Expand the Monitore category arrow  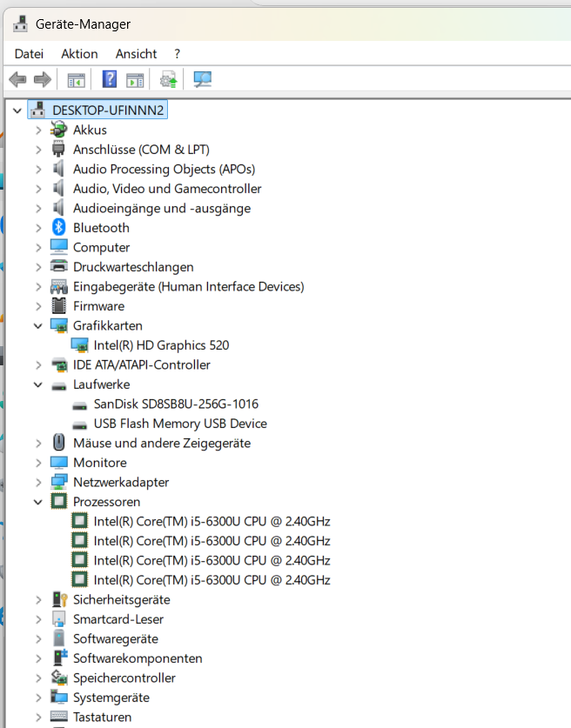point(38,463)
